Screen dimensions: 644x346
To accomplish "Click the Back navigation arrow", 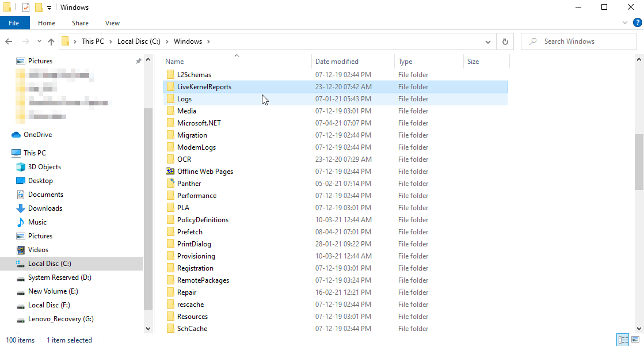I will point(9,41).
